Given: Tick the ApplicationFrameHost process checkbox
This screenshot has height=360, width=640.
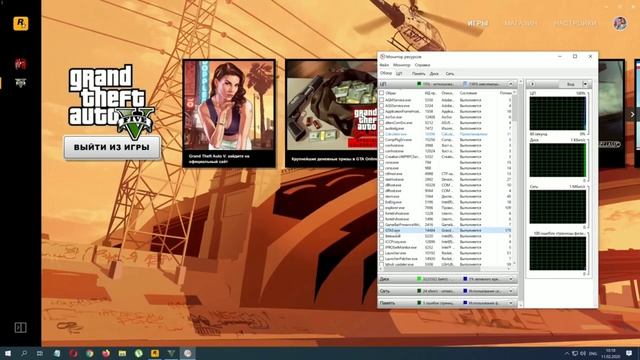Looking at the screenshot, I should 382,111.
